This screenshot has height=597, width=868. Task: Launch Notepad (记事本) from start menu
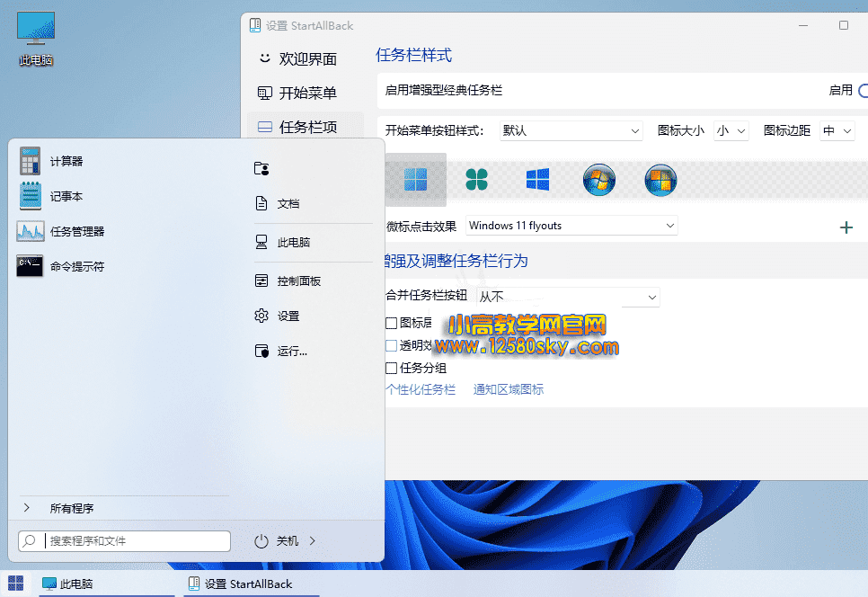pos(51,196)
